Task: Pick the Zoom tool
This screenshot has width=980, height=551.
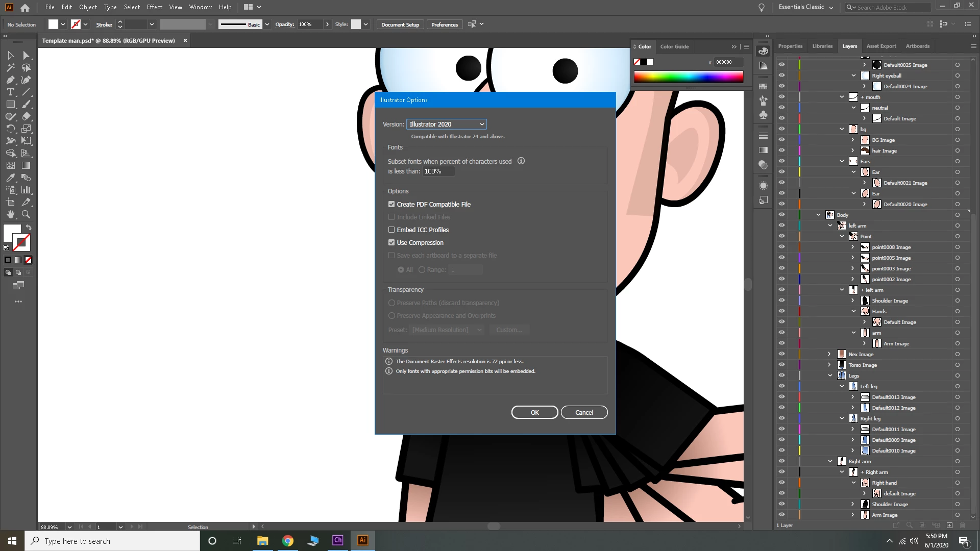Action: click(x=26, y=214)
